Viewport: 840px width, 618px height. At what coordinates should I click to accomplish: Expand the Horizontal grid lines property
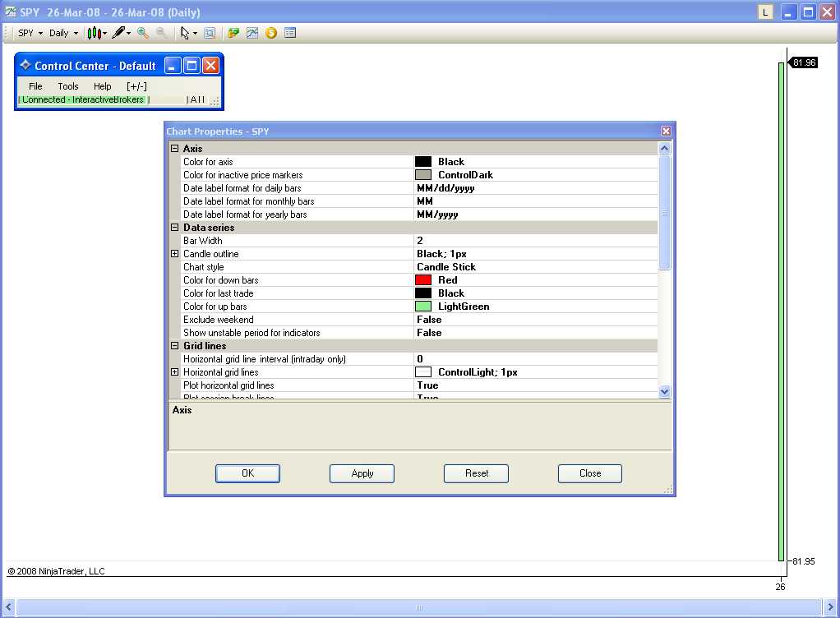tap(174, 371)
